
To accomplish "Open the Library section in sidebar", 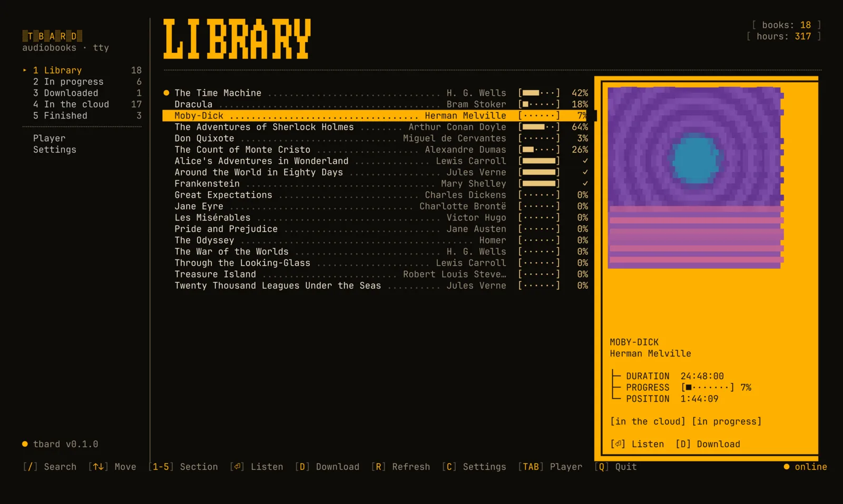I will [x=82, y=70].
